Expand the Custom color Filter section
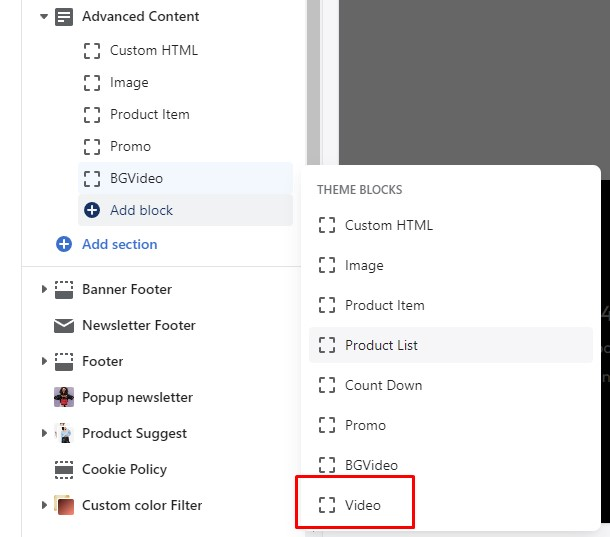The height and width of the screenshot is (537, 610). [x=44, y=505]
